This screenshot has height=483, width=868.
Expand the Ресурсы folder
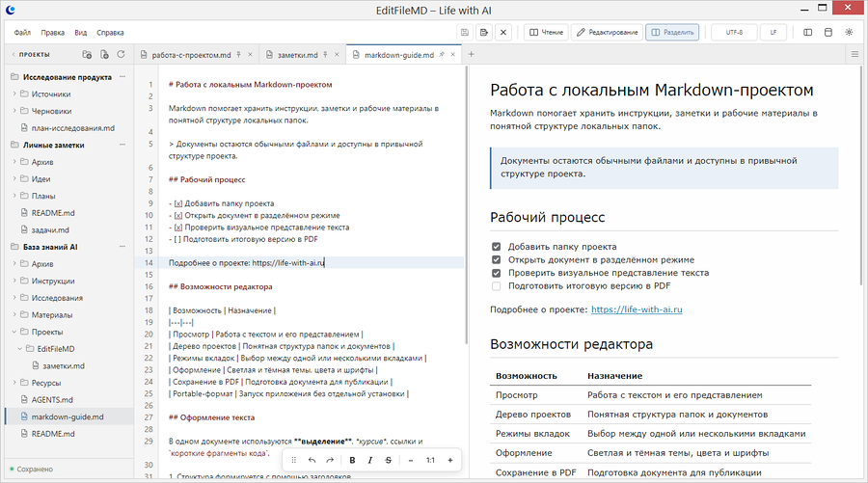point(14,383)
